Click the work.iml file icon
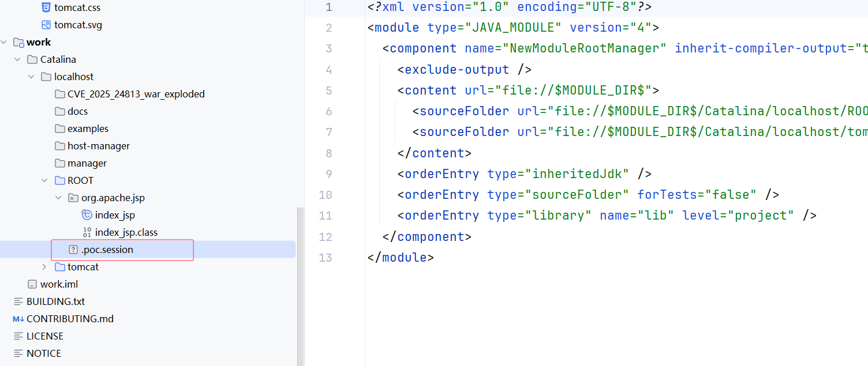This screenshot has height=366, width=868. click(32, 285)
